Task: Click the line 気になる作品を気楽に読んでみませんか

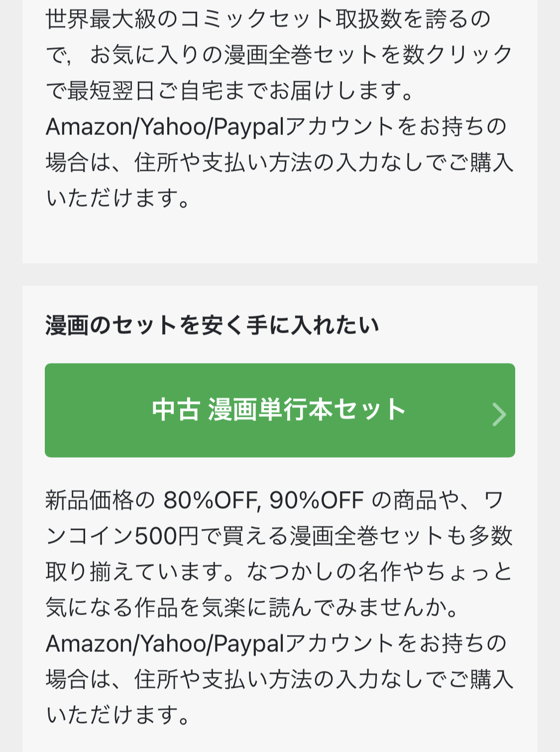Action: tap(252, 608)
